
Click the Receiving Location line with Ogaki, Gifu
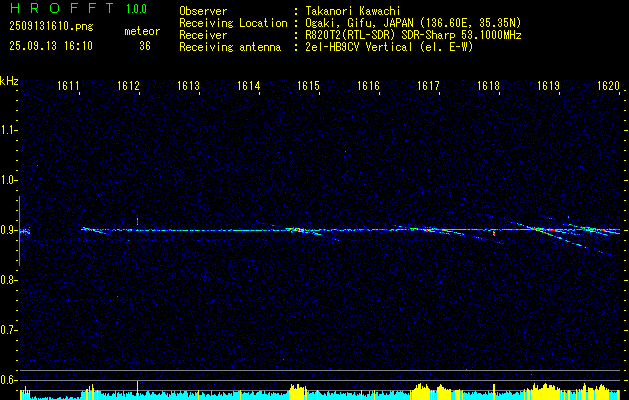pos(350,23)
